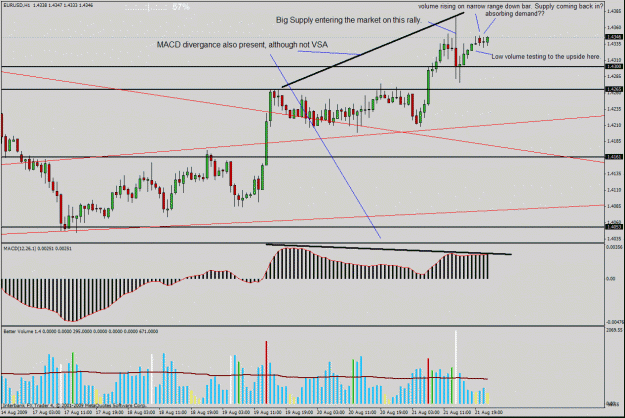Viewport: 625px width, 418px height.
Task: Select the tall white volume bar at right
Action: (x=456, y=367)
